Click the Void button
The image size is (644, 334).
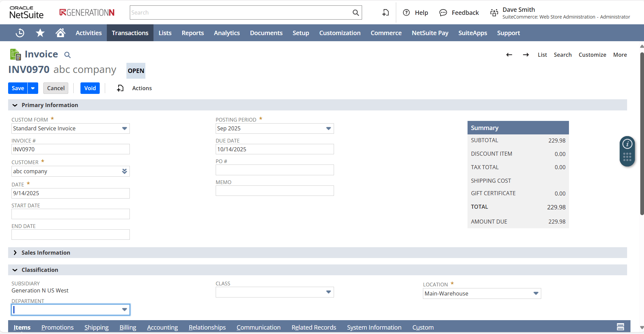pos(90,88)
